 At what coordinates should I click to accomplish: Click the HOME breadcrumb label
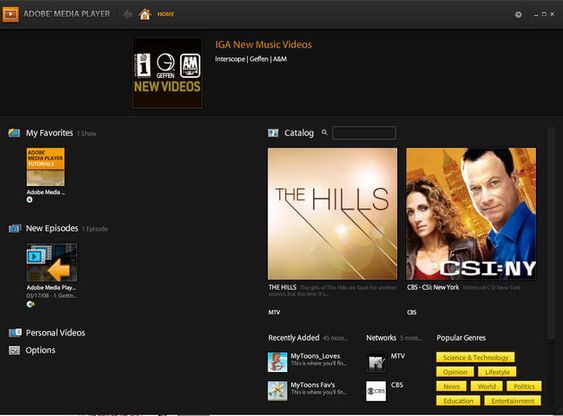[x=166, y=14]
